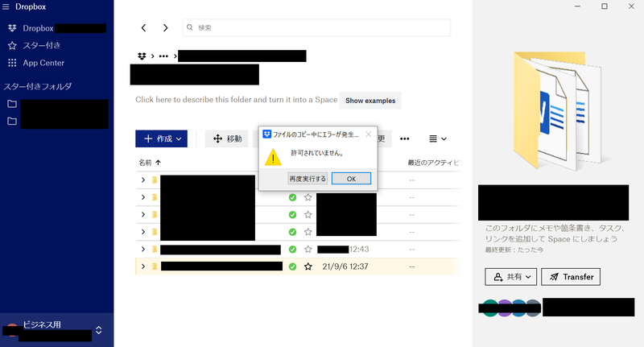This screenshot has height=347, width=644.
Task: Toggle star on the 12:43 folder row
Action: [308, 250]
